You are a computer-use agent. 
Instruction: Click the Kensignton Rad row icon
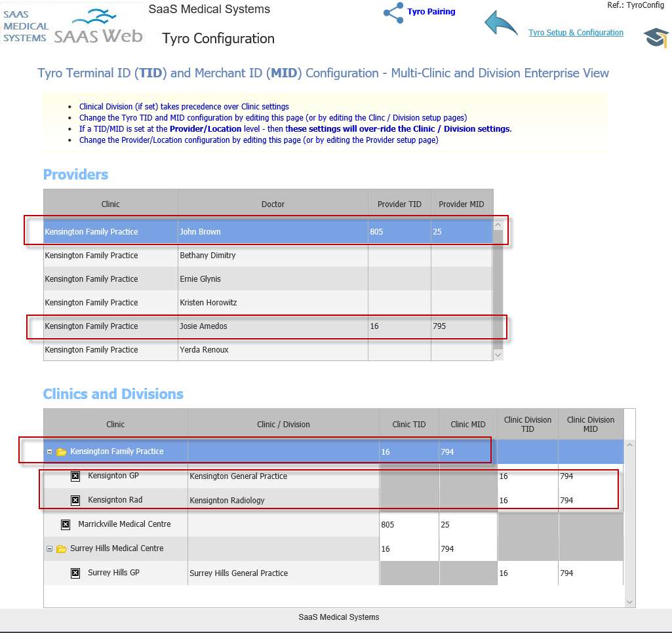75,500
